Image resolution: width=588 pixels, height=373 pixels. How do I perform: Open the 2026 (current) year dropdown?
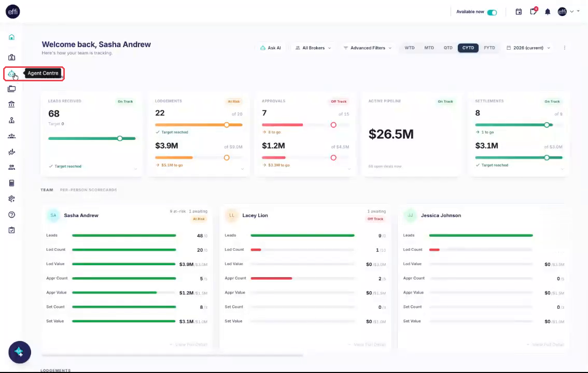[x=528, y=48]
